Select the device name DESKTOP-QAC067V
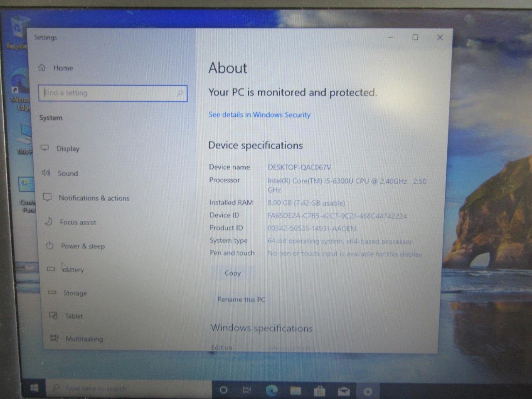The image size is (532, 399). click(299, 167)
